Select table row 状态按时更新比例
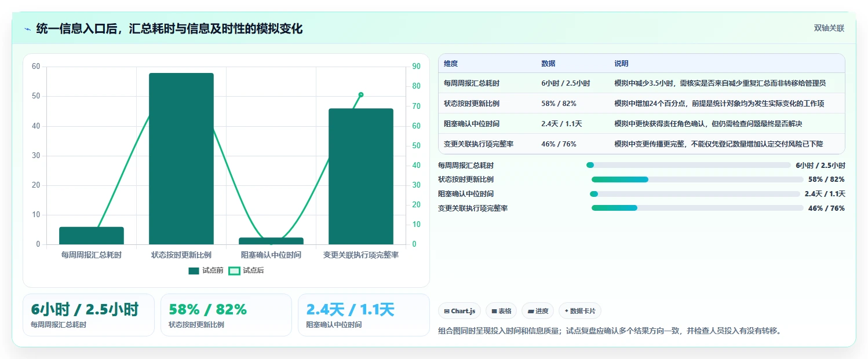 [641, 103]
